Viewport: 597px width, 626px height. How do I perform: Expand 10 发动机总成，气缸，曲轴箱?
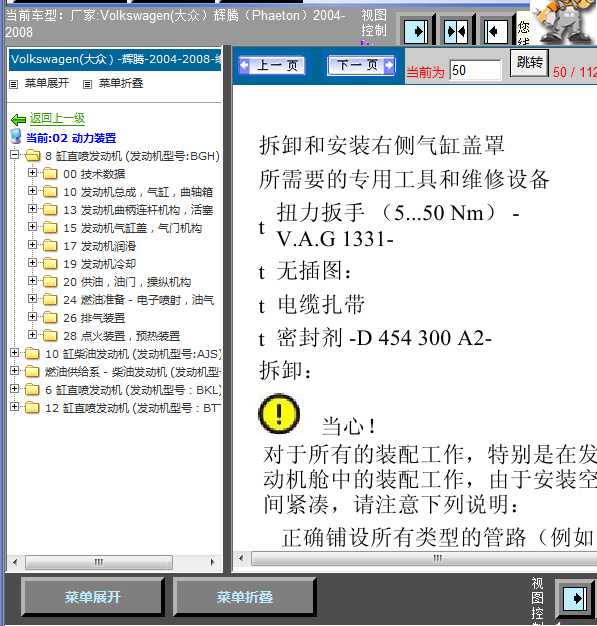click(32, 191)
